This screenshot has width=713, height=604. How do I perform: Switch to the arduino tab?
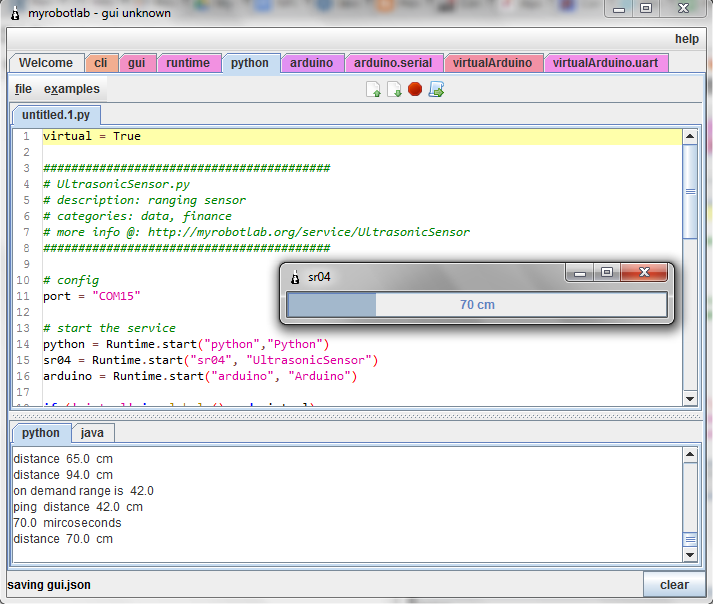pos(311,63)
